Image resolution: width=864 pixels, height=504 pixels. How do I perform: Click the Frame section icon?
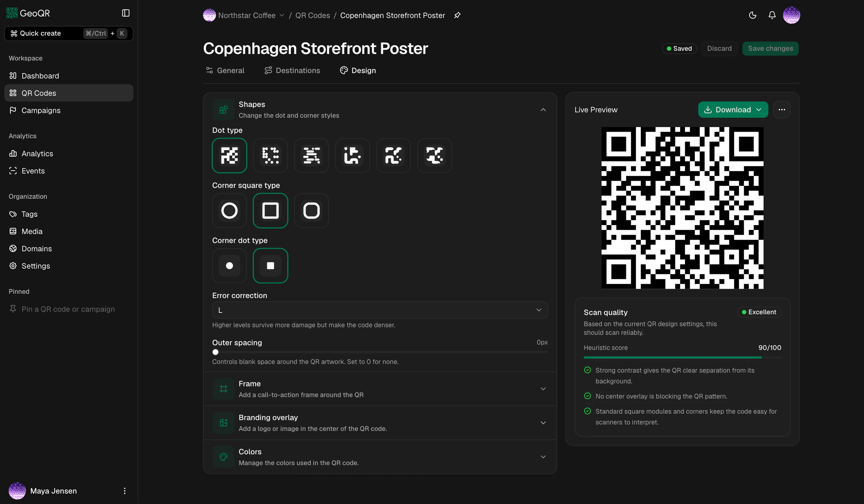coord(224,389)
